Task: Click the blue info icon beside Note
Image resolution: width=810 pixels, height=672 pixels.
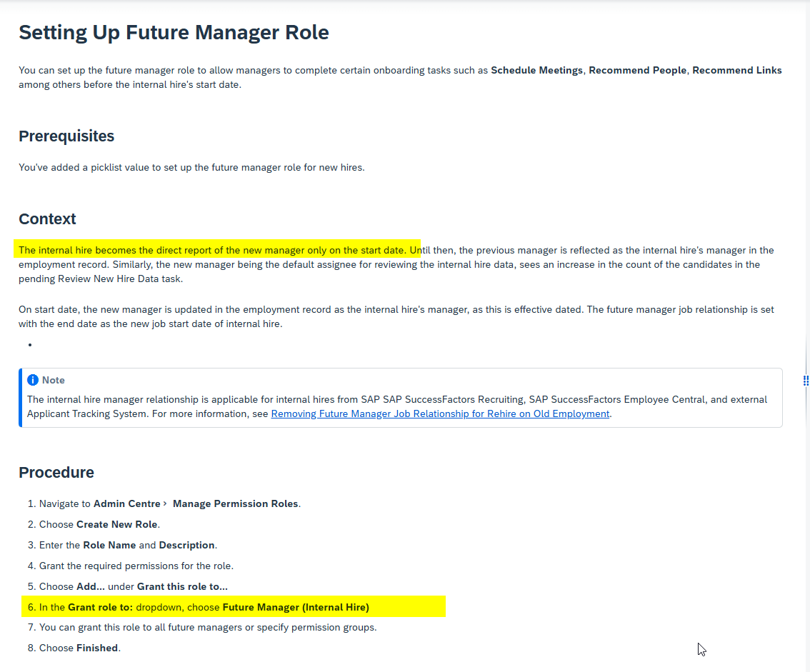Action: pyautogui.click(x=33, y=380)
